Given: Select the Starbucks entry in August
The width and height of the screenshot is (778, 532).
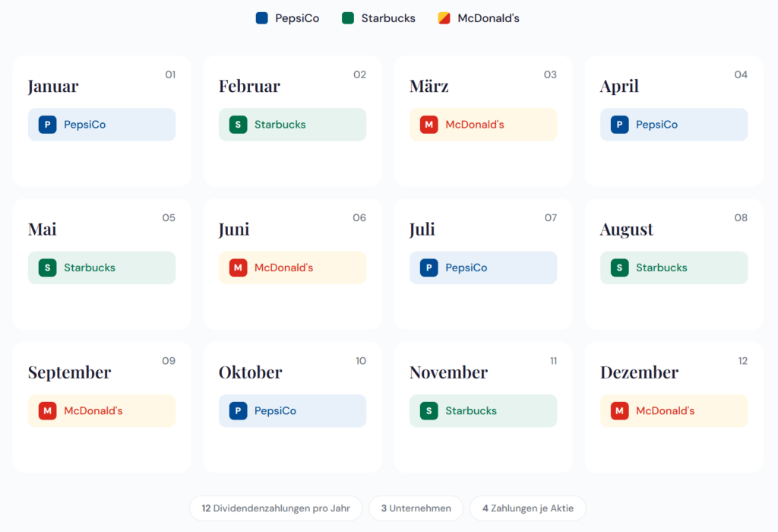Looking at the screenshot, I should click(673, 268).
